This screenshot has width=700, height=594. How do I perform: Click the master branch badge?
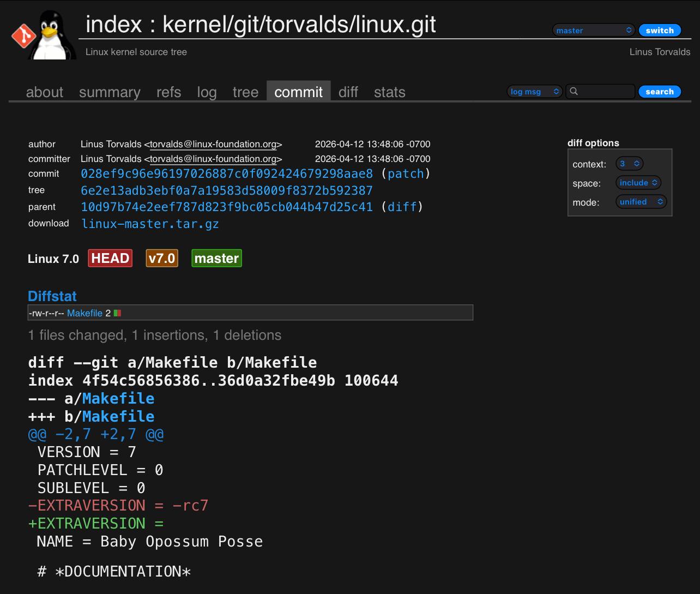(x=216, y=259)
